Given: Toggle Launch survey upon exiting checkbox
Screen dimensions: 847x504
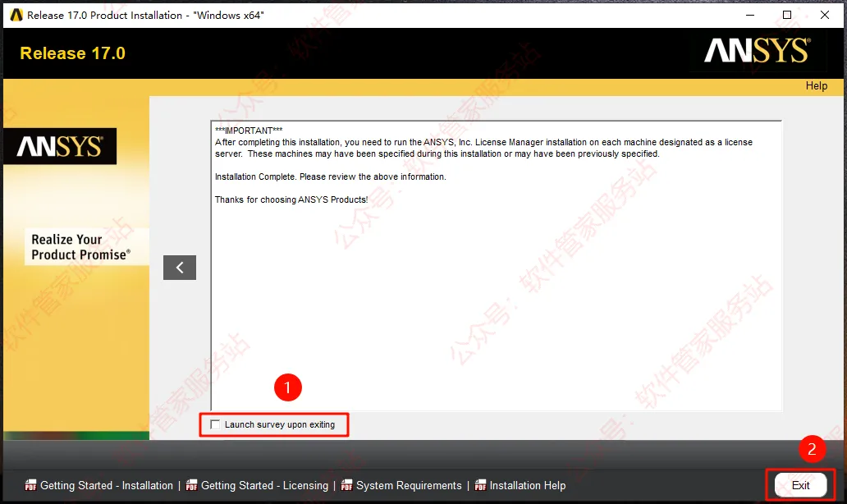Looking at the screenshot, I should point(215,424).
